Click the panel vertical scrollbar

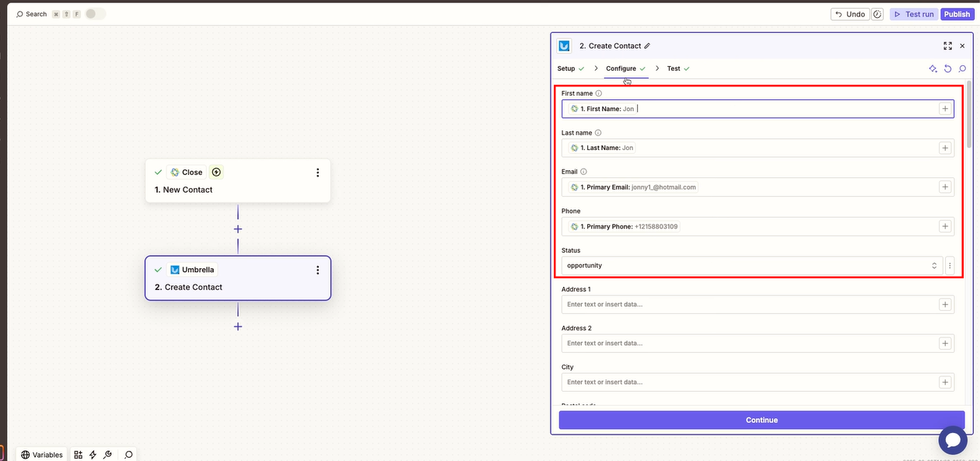[969, 115]
